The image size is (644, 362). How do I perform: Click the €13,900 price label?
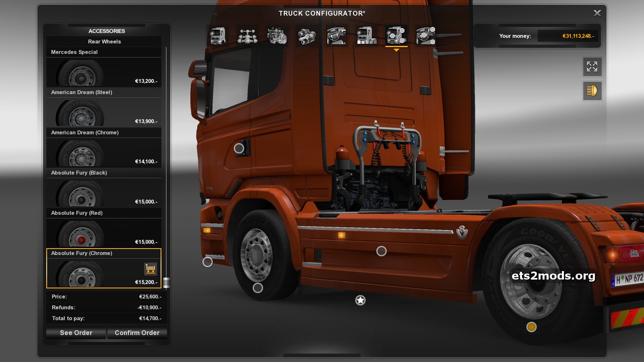point(146,121)
